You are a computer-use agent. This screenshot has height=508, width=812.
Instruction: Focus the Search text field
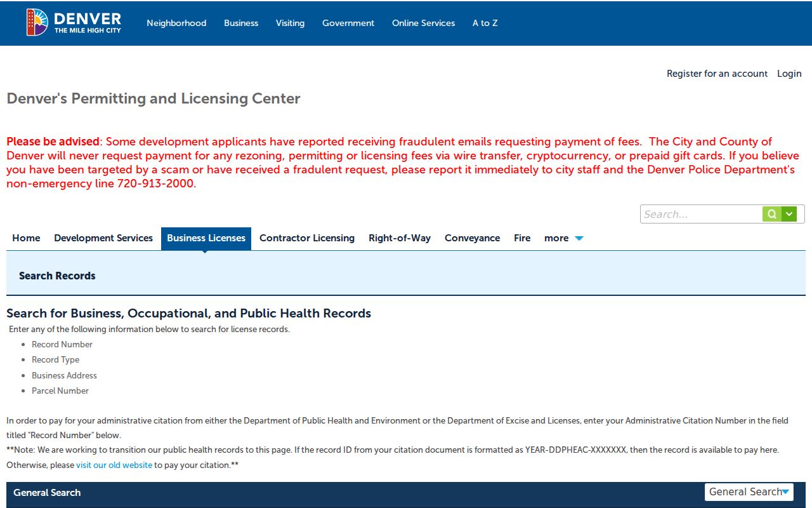pos(701,214)
